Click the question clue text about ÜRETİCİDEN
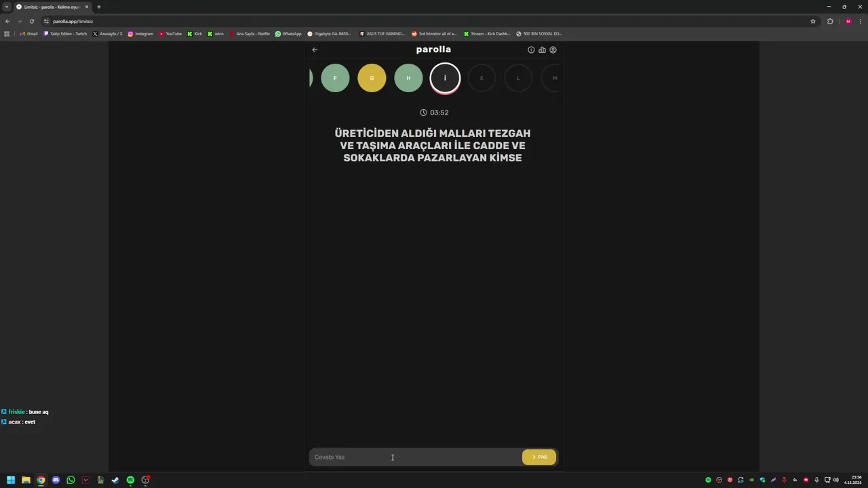The image size is (868, 488). coord(433,146)
